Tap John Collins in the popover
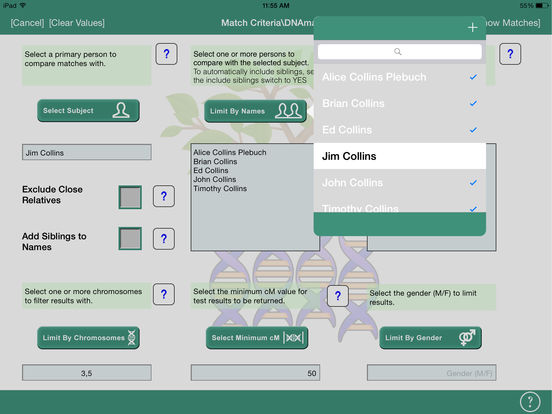Screen dimensions: 552x414 [x=400, y=182]
